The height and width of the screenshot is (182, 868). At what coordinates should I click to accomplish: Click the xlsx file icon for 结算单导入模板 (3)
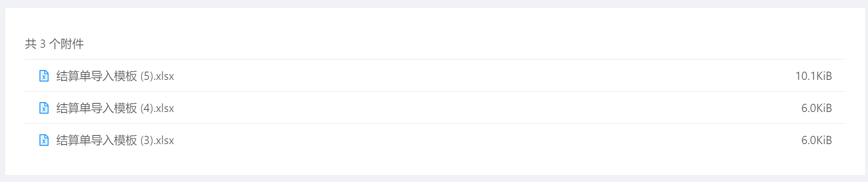44,140
